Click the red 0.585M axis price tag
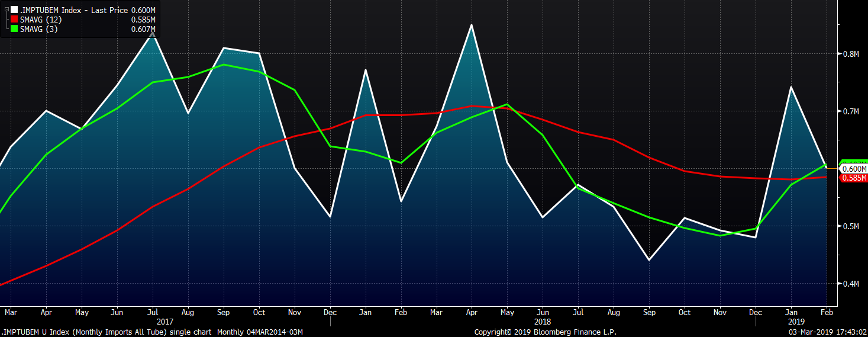Image resolution: width=868 pixels, height=337 pixels. 854,178
